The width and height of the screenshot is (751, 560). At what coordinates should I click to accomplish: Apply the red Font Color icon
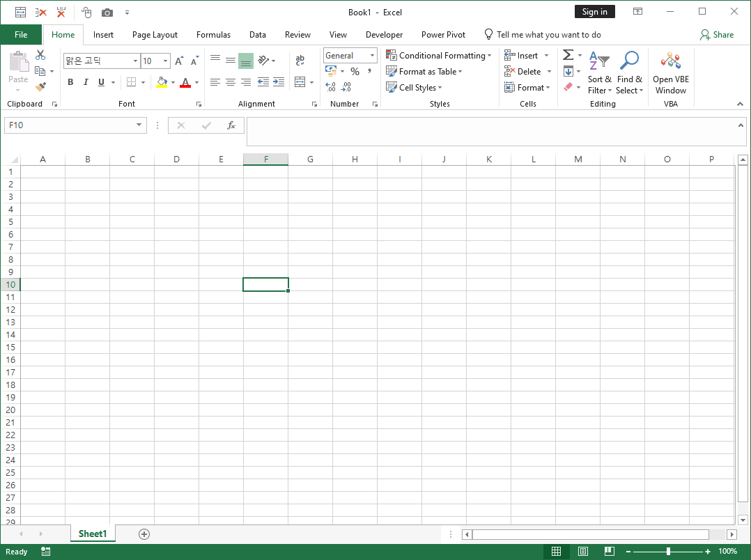[185, 82]
